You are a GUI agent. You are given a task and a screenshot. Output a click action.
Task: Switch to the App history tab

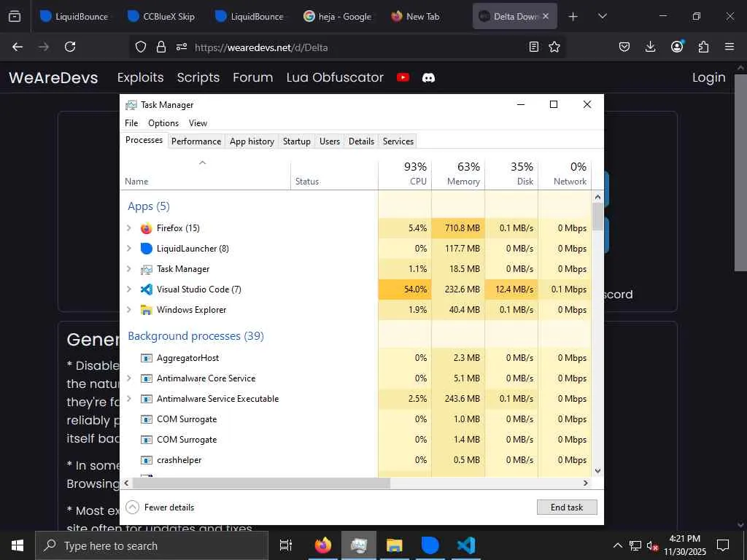tap(252, 141)
